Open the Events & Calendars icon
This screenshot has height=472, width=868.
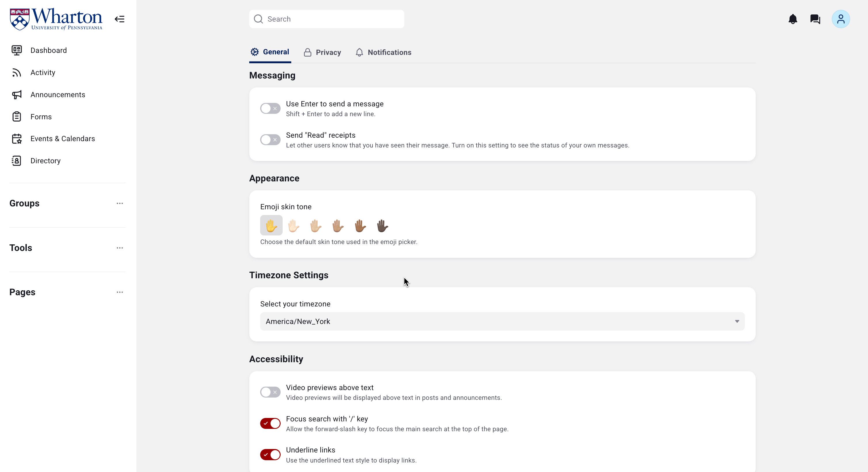(16, 139)
